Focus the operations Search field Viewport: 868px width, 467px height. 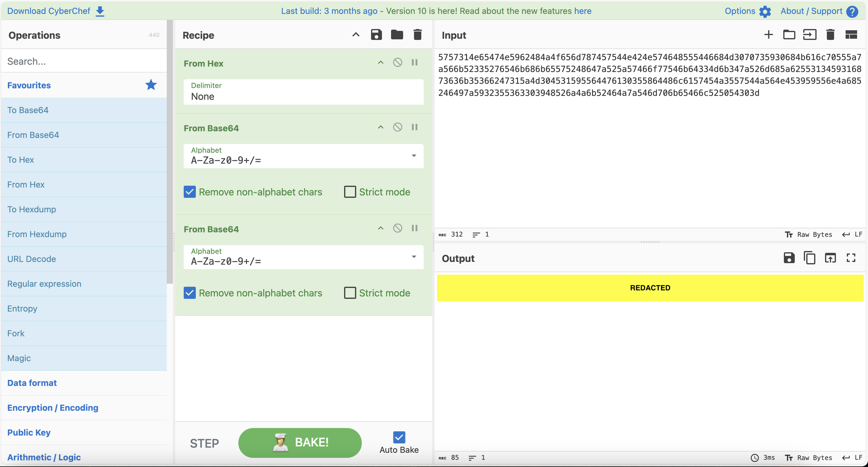click(84, 61)
